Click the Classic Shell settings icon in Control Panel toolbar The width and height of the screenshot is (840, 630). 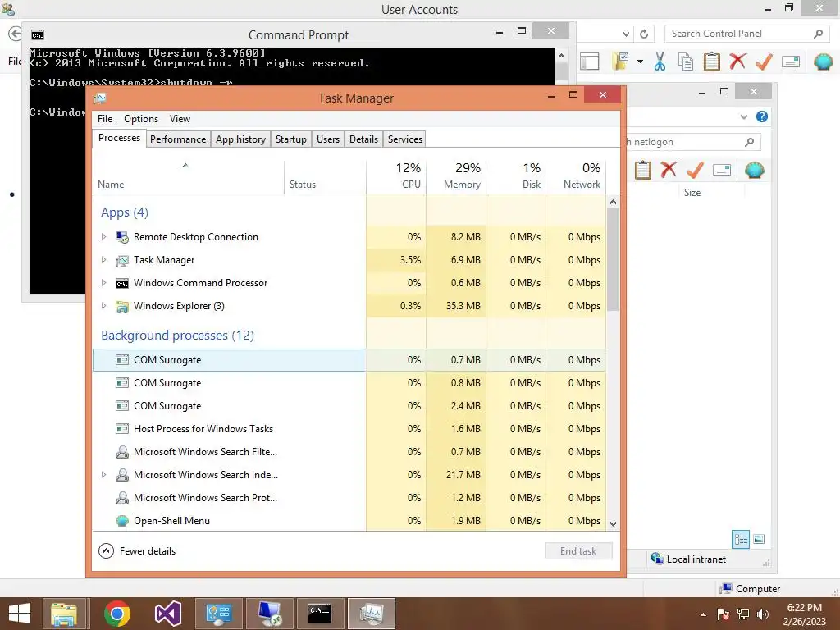tap(823, 62)
